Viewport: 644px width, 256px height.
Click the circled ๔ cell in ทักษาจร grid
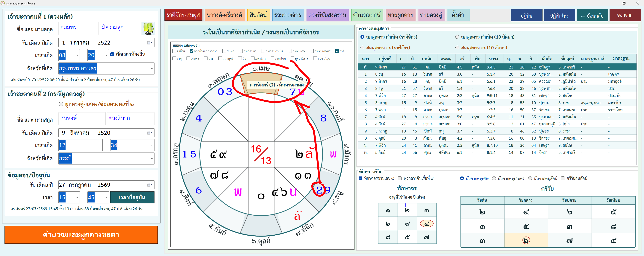[x=427, y=224]
